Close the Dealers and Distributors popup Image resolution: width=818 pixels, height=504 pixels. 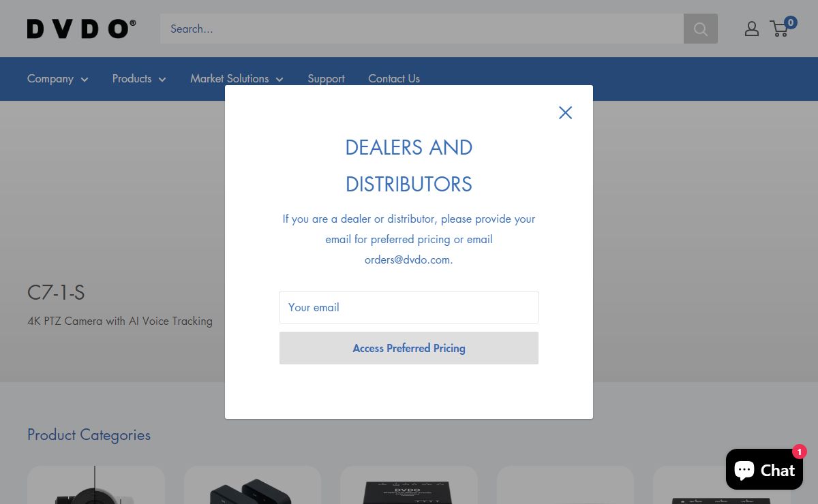pyautogui.click(x=565, y=113)
